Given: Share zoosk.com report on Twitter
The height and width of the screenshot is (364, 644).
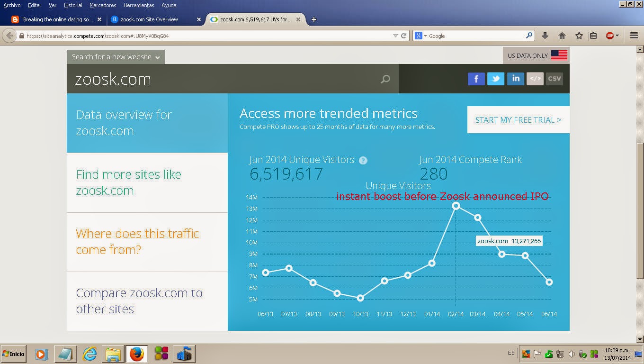Looking at the screenshot, I should coord(496,79).
